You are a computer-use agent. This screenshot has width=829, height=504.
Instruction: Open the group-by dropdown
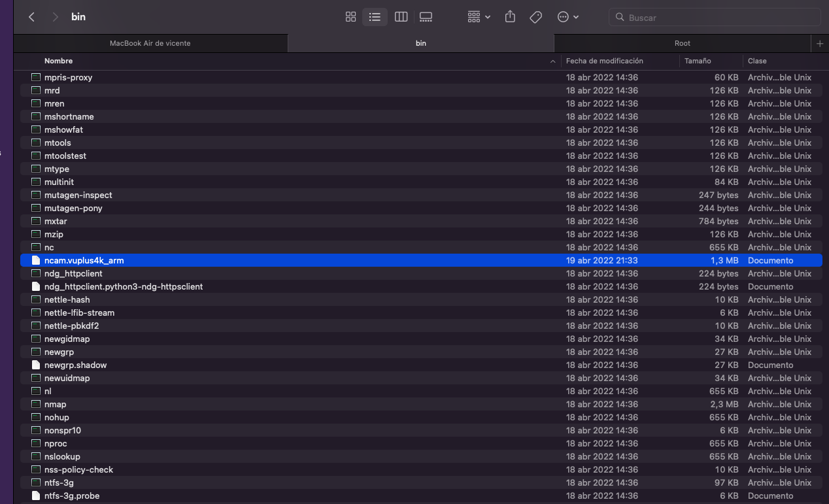point(479,17)
